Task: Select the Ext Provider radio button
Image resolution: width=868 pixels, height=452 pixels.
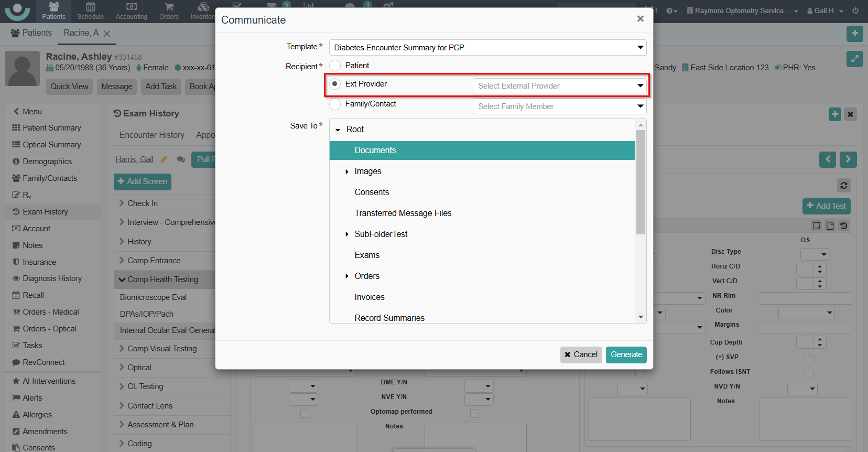Action: [335, 84]
